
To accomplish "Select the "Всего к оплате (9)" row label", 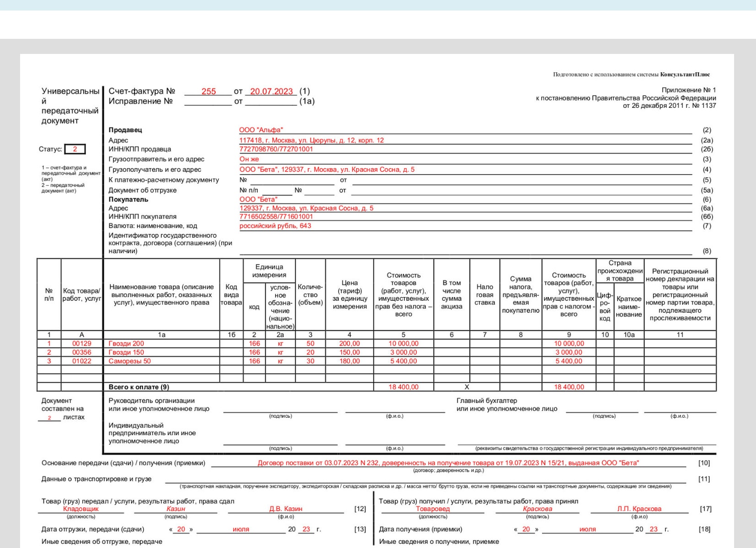I will click(138, 387).
